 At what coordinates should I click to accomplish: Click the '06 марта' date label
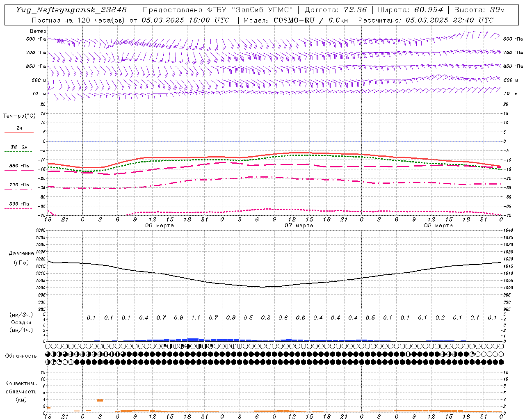[x=160, y=226]
